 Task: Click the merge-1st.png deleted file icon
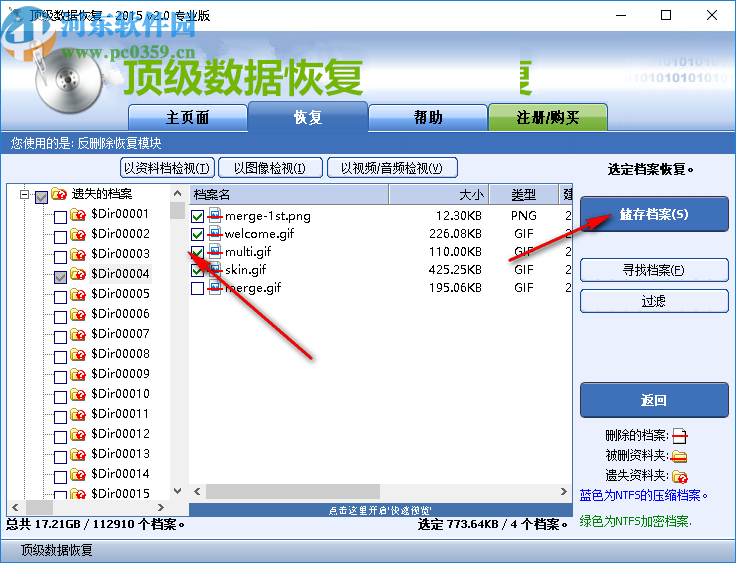pyautogui.click(x=215, y=215)
